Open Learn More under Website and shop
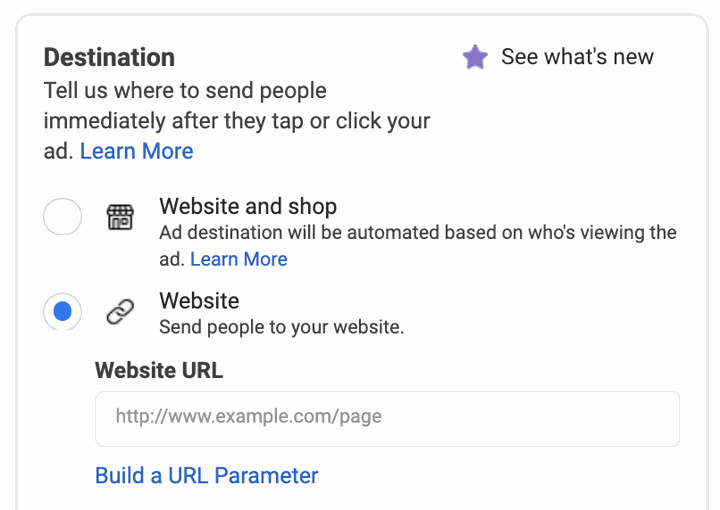Image resolution: width=720 pixels, height=510 pixels. click(x=239, y=259)
